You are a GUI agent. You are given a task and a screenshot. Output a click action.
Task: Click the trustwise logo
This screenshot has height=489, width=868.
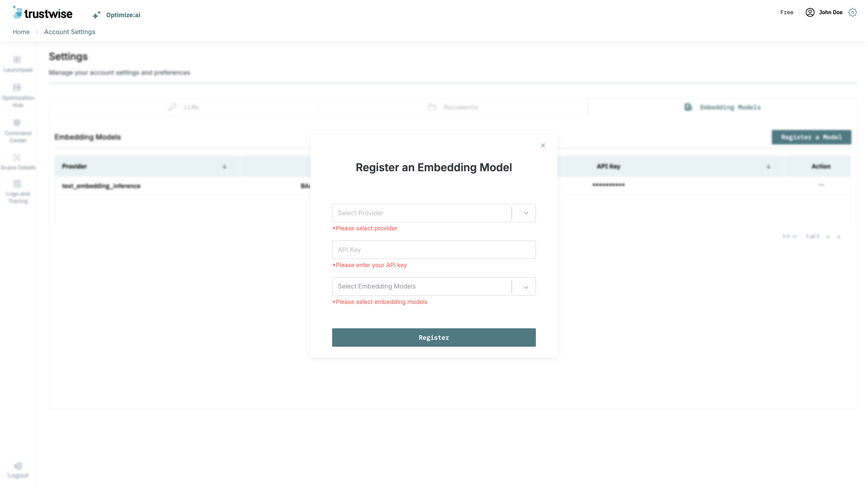[42, 13]
